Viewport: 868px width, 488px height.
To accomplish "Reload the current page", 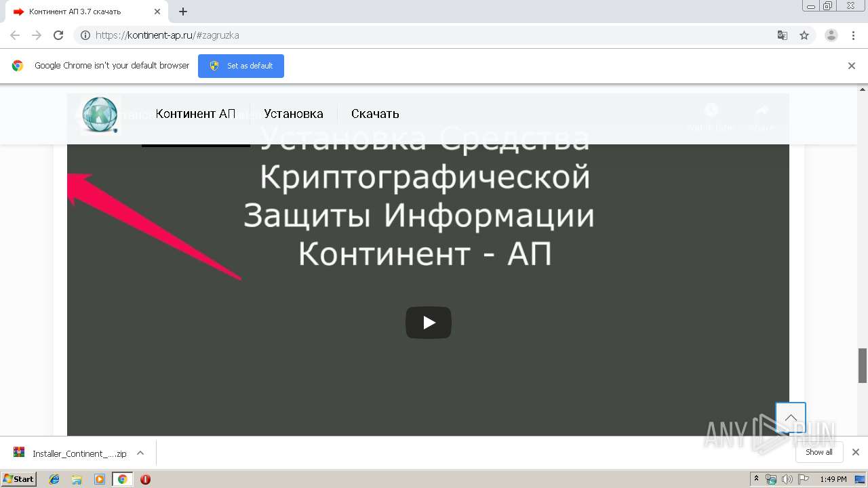I will (58, 35).
